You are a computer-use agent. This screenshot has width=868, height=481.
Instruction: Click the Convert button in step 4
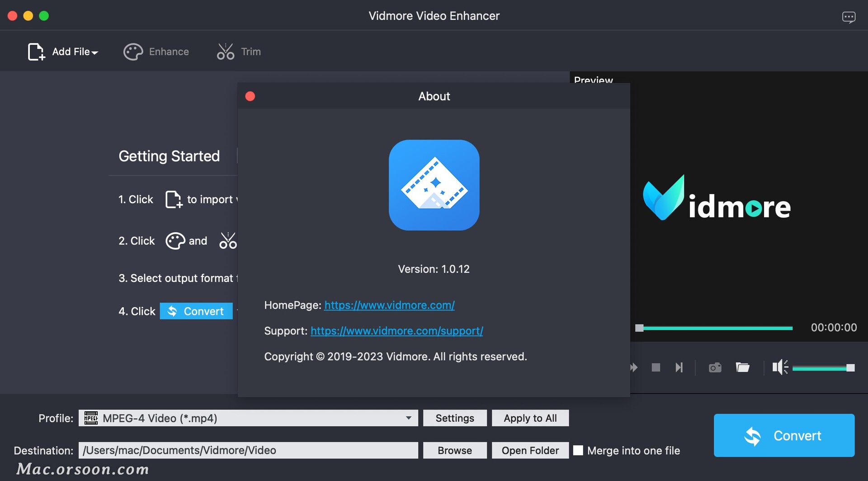[196, 311]
